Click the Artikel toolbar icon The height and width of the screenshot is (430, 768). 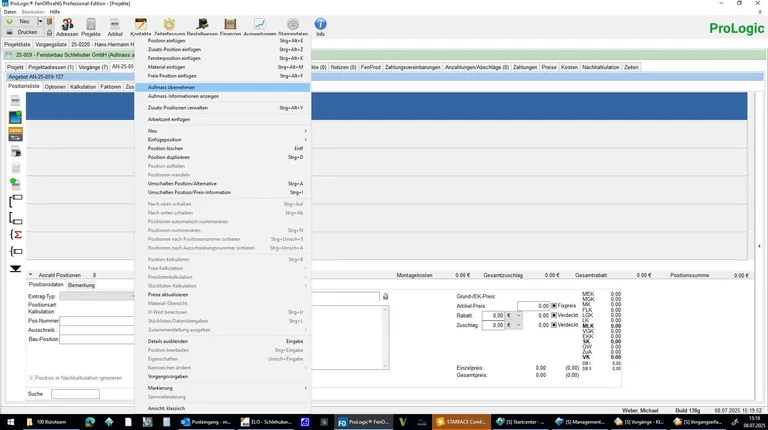(115, 25)
